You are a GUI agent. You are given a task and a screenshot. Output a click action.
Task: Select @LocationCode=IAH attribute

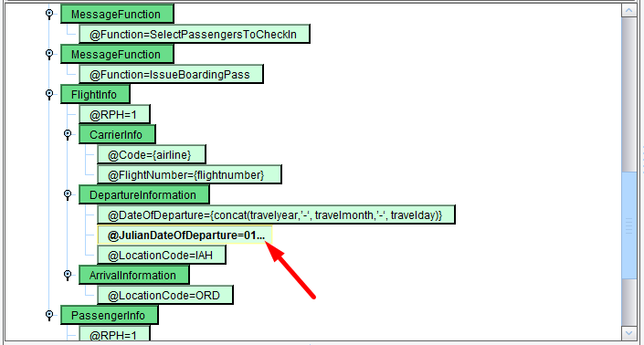tap(162, 256)
